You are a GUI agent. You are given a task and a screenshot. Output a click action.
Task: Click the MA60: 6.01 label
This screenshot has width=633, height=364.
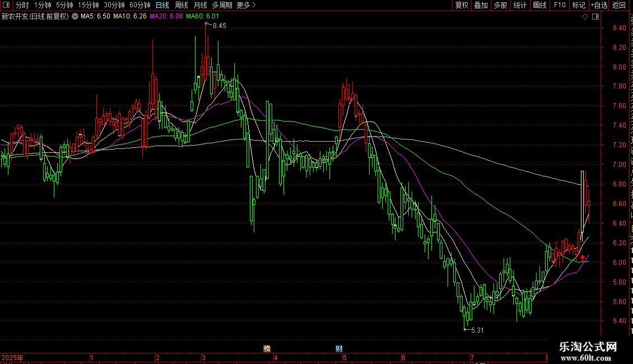pyautogui.click(x=202, y=16)
